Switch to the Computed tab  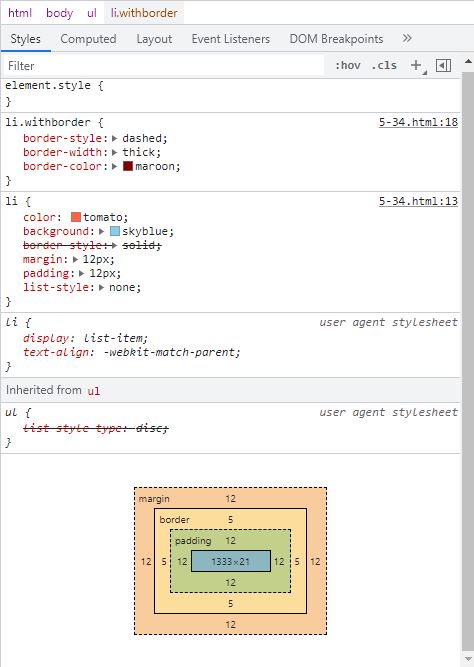[88, 39]
